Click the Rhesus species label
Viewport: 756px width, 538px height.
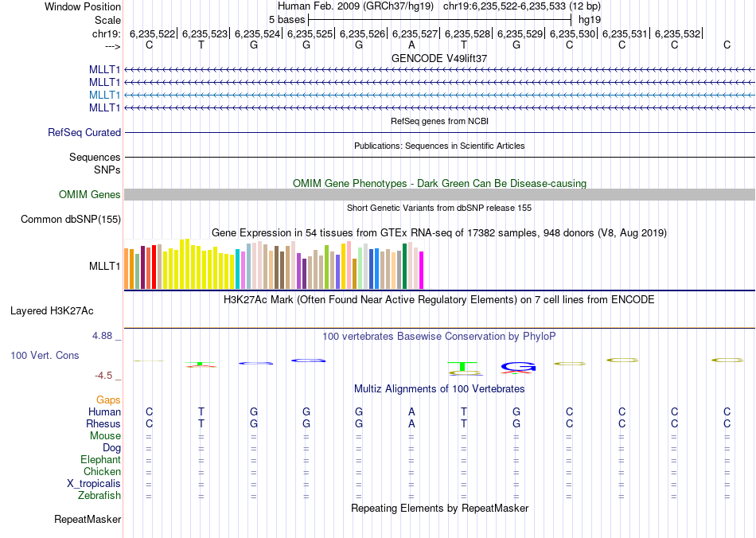click(x=103, y=423)
